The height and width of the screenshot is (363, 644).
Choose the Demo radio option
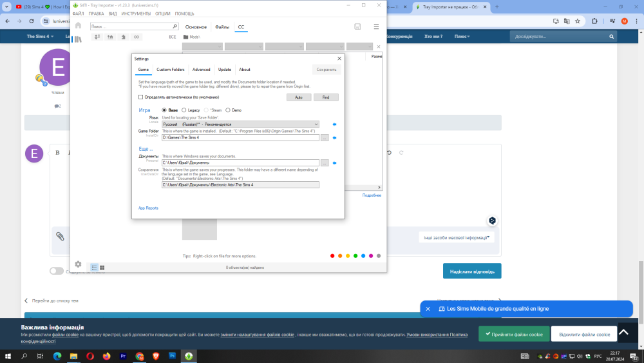pyautogui.click(x=228, y=110)
